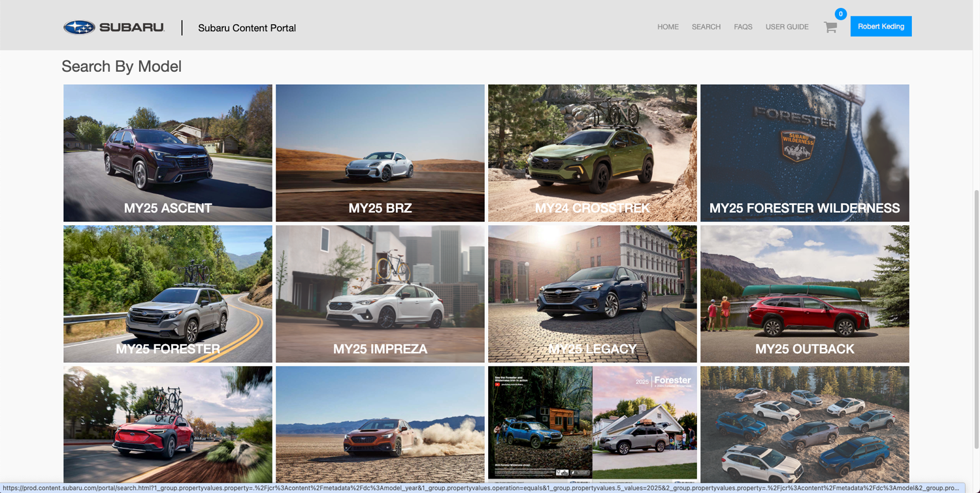Select the MY25 LEGACY model tile

point(593,294)
